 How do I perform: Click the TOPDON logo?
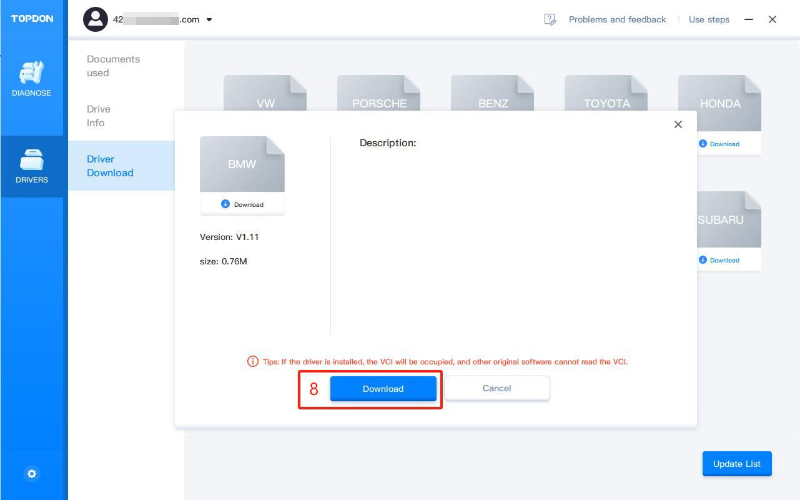[x=32, y=19]
